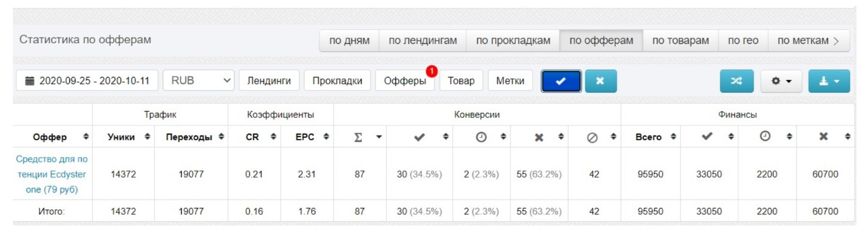
Task: Click the date range picker field
Action: 87,81
